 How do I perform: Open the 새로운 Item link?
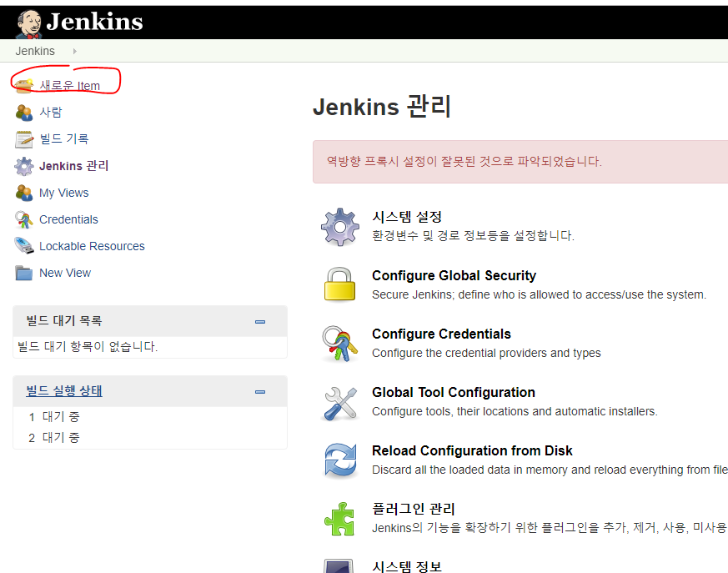(70, 85)
